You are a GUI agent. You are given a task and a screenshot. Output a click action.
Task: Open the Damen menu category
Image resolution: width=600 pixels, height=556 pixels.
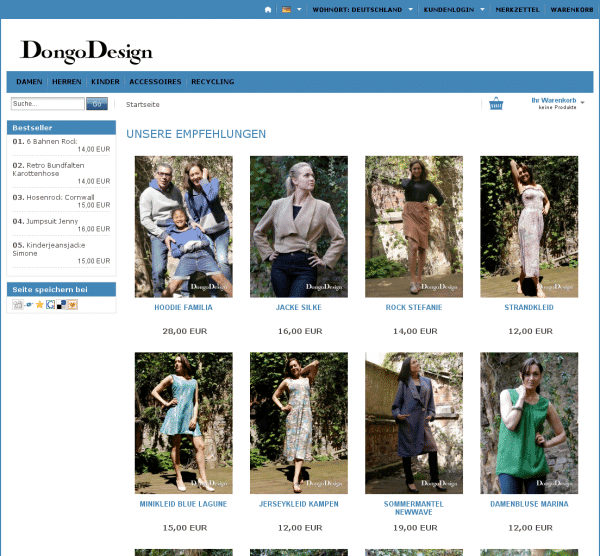coord(29,82)
